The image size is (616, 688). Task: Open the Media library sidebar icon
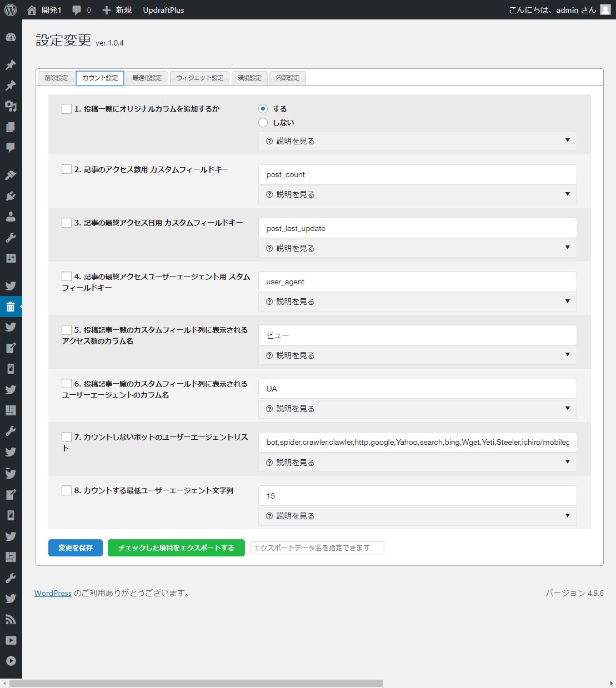pos(11,106)
